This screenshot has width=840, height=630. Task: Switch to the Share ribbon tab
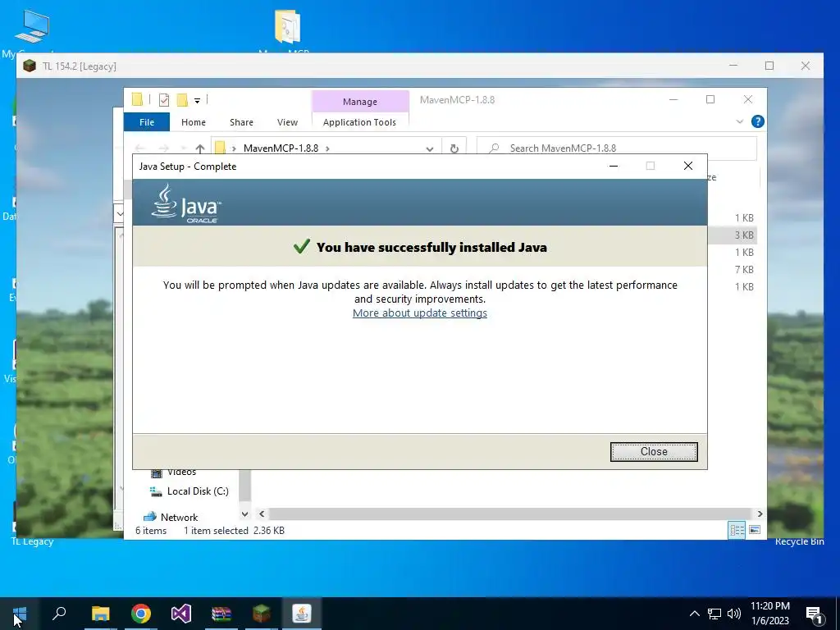pos(242,122)
